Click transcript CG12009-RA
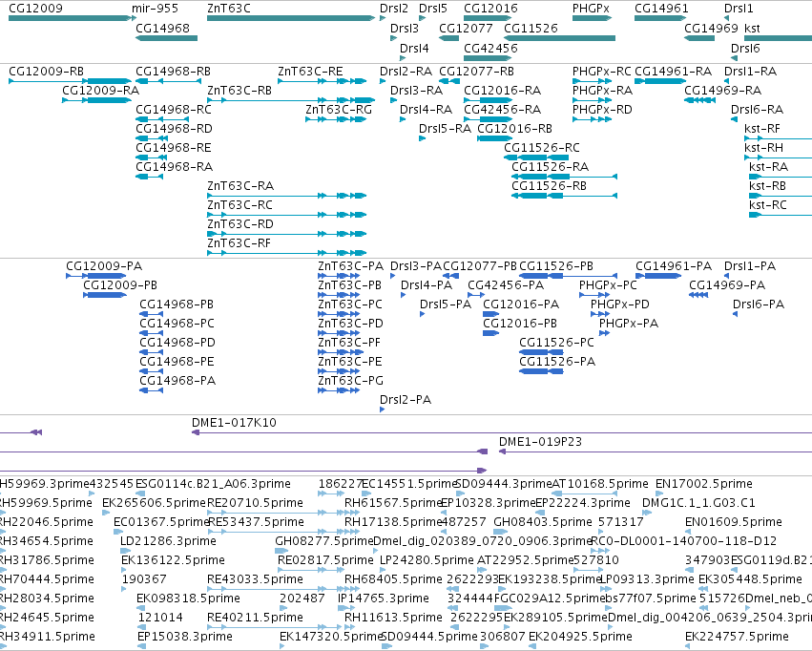 click(96, 100)
